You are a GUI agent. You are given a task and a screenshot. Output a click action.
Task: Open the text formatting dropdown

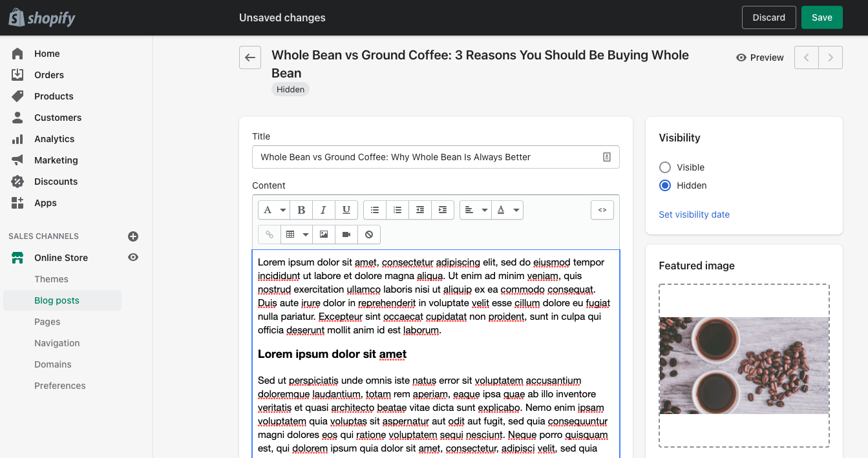click(x=275, y=210)
